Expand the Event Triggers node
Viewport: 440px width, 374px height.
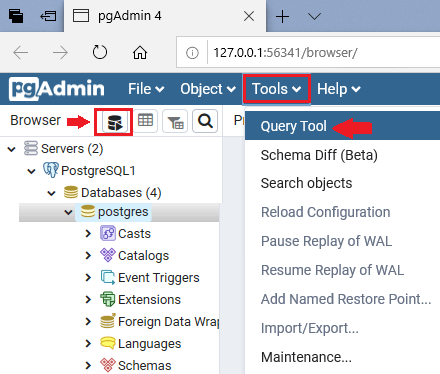point(88,277)
